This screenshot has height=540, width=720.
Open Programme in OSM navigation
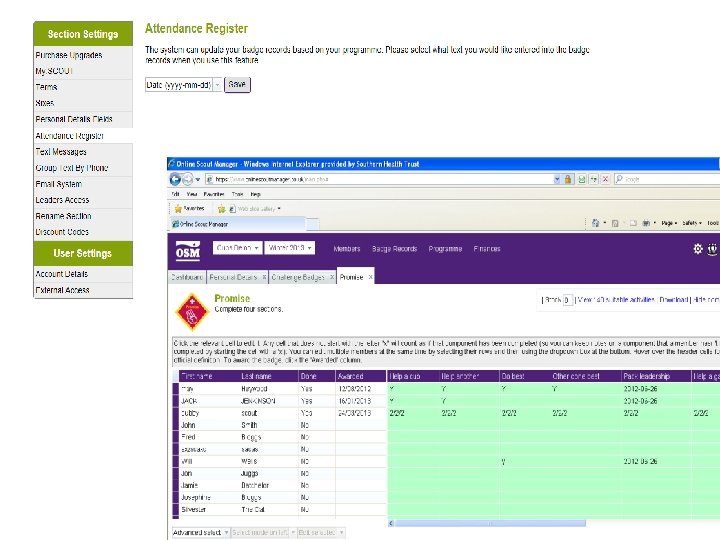[x=445, y=249]
